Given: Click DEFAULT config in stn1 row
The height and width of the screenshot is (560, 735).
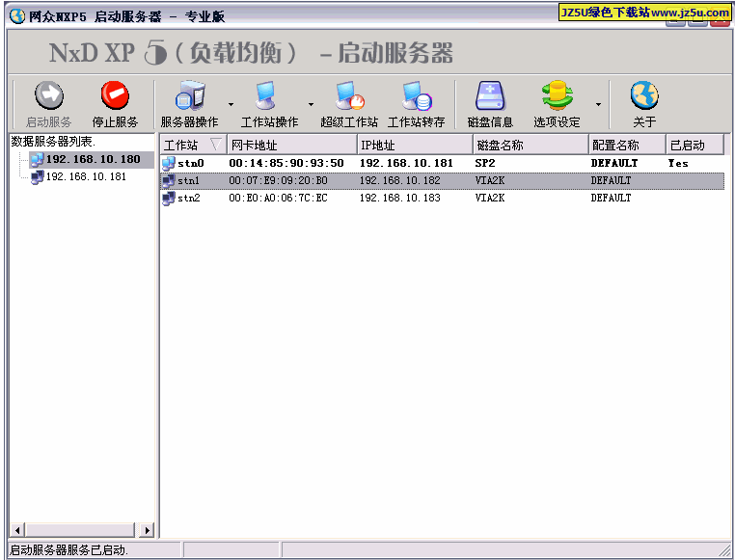Looking at the screenshot, I should point(611,181).
